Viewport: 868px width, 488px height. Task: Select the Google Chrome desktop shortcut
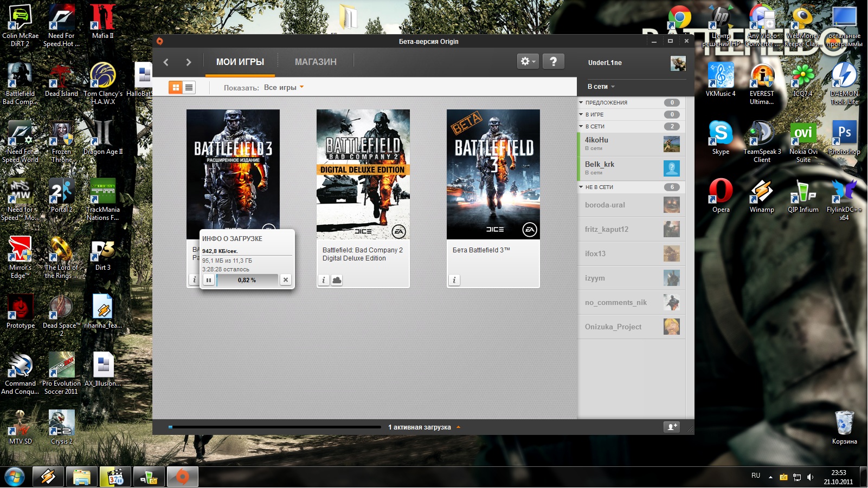tap(679, 17)
